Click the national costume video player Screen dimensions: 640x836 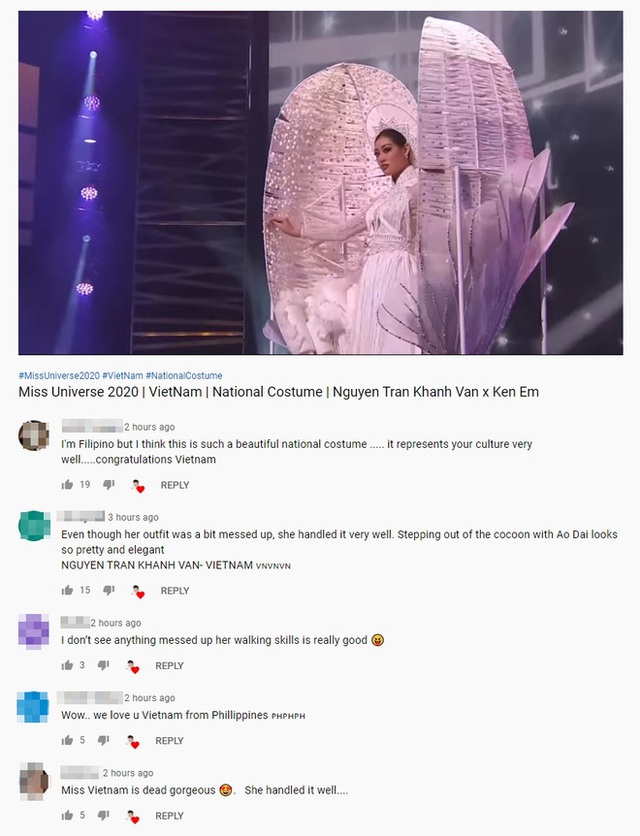pos(321,183)
